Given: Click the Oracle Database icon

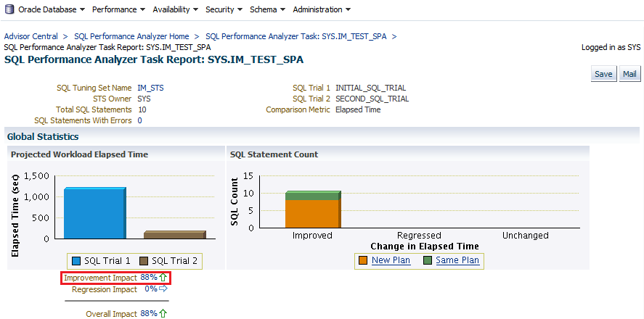Looking at the screenshot, I should point(9,9).
